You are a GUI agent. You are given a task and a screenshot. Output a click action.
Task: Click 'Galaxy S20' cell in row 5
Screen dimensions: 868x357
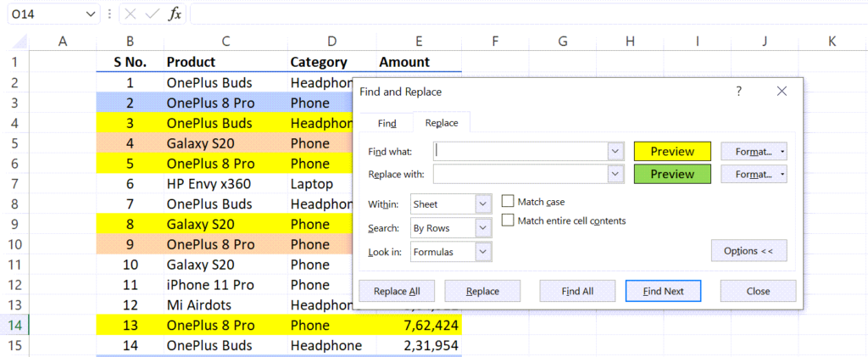tap(225, 143)
